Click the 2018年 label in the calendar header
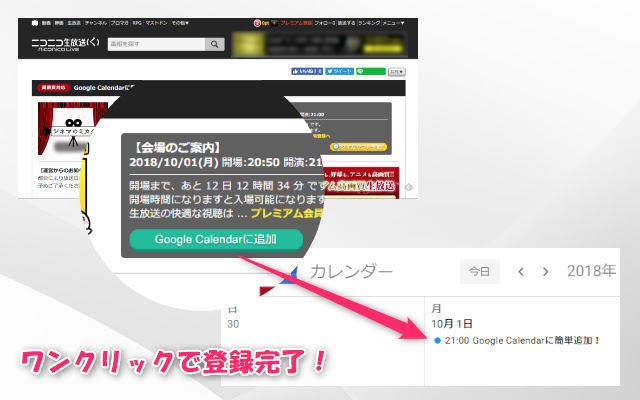Screen dimensions: 640x400 point(591,271)
